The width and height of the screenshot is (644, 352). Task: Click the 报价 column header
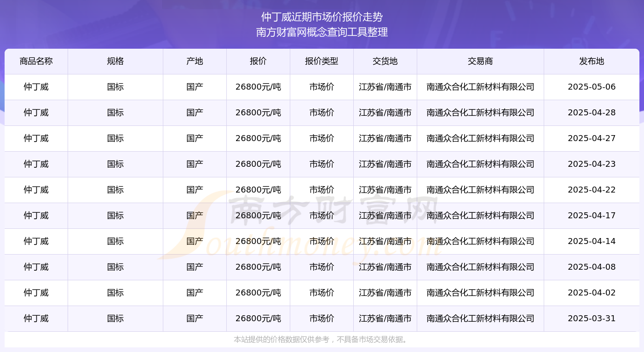tap(258, 61)
